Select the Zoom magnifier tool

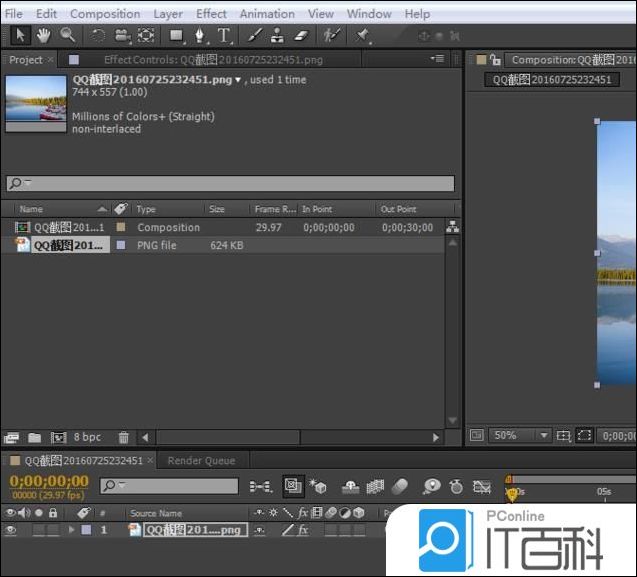click(67, 35)
